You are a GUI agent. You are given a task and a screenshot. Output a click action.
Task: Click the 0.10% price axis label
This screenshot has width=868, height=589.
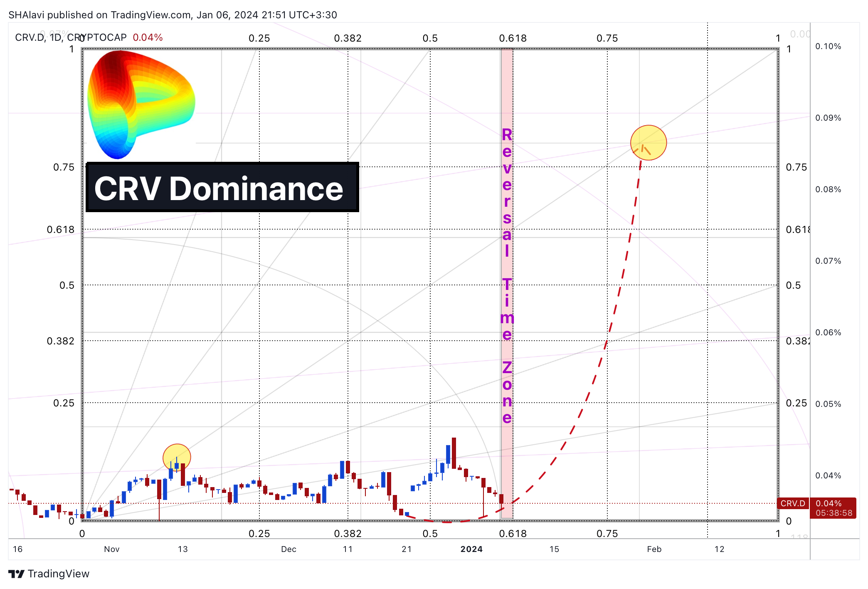(x=828, y=46)
